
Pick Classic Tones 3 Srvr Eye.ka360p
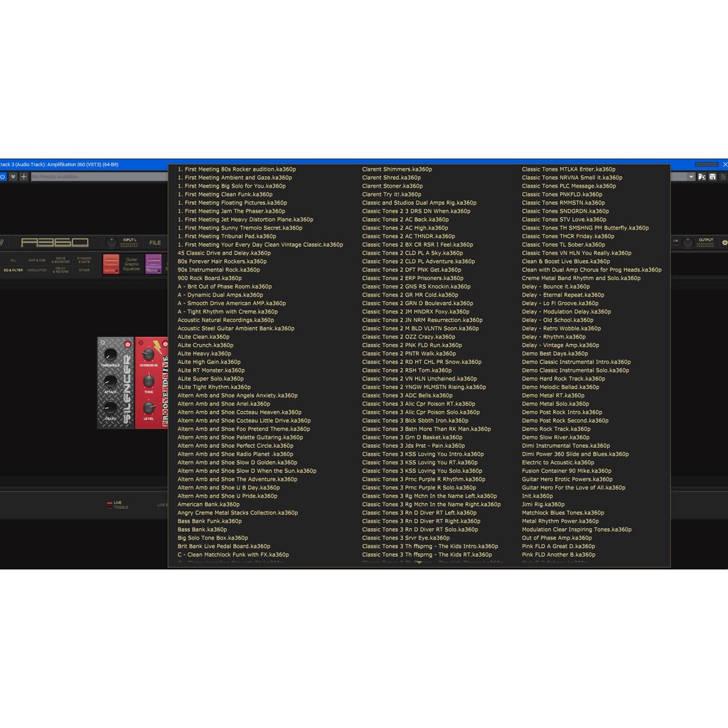(x=406, y=537)
